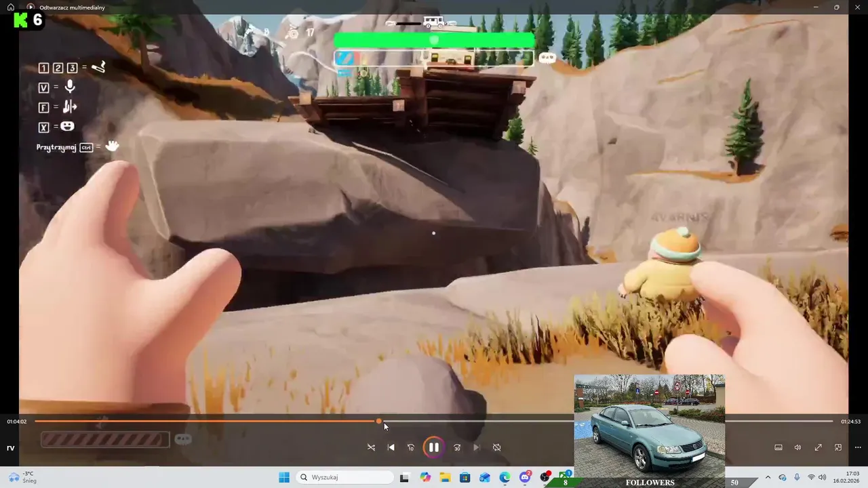
Task: Launch Copilot from the taskbar
Action: [425, 477]
